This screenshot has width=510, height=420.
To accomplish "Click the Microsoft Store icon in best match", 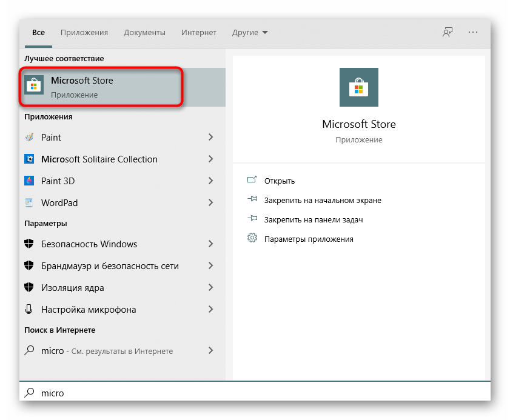I will 34,86.
